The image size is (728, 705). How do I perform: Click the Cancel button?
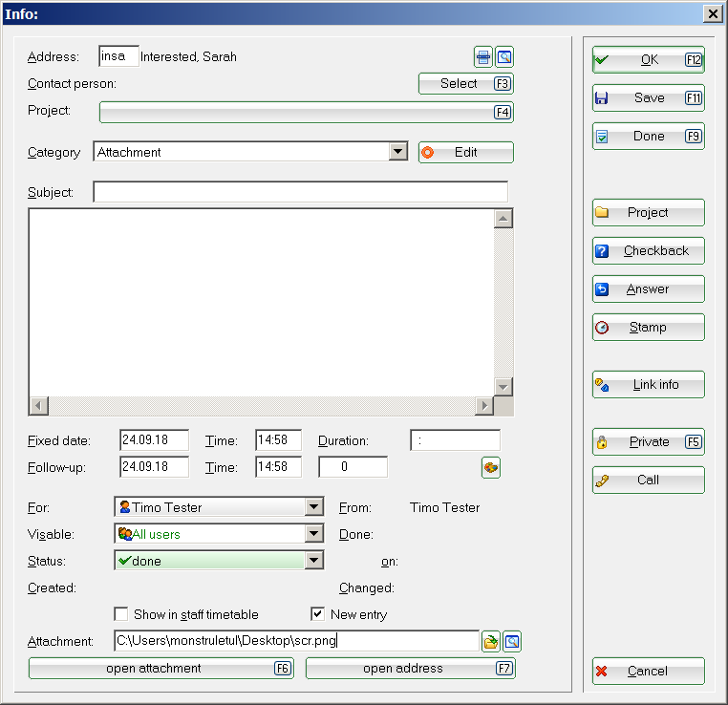tap(648, 672)
